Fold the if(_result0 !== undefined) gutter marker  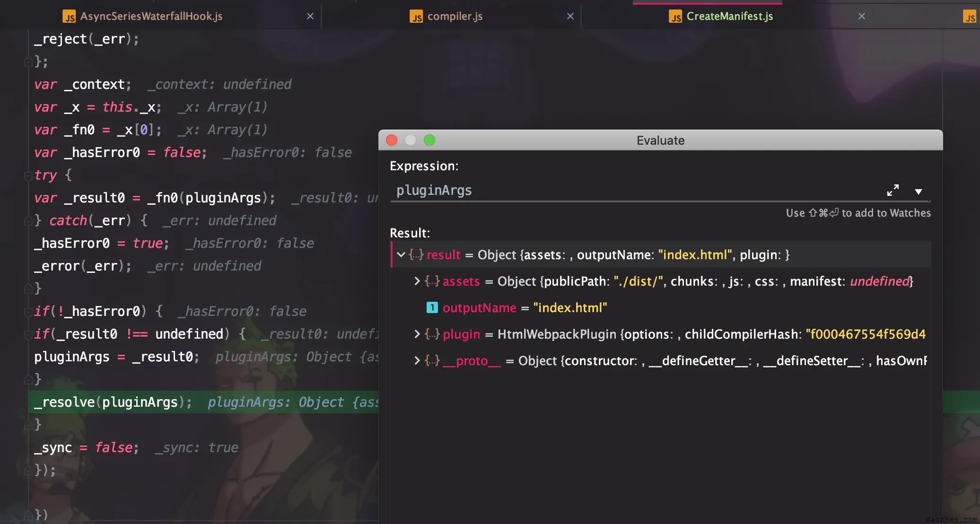[28, 334]
